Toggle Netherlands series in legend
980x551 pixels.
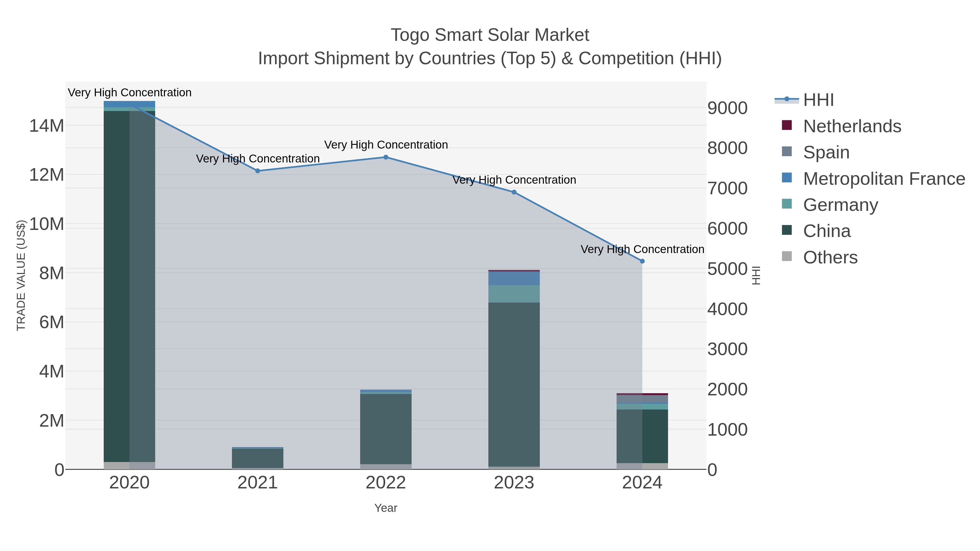[x=841, y=126]
